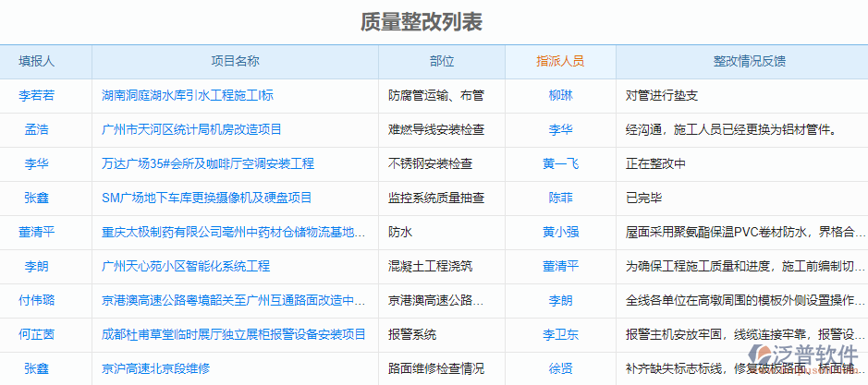The image size is (868, 385).
Task: Click the 填报人 column header
Action: click(37, 61)
